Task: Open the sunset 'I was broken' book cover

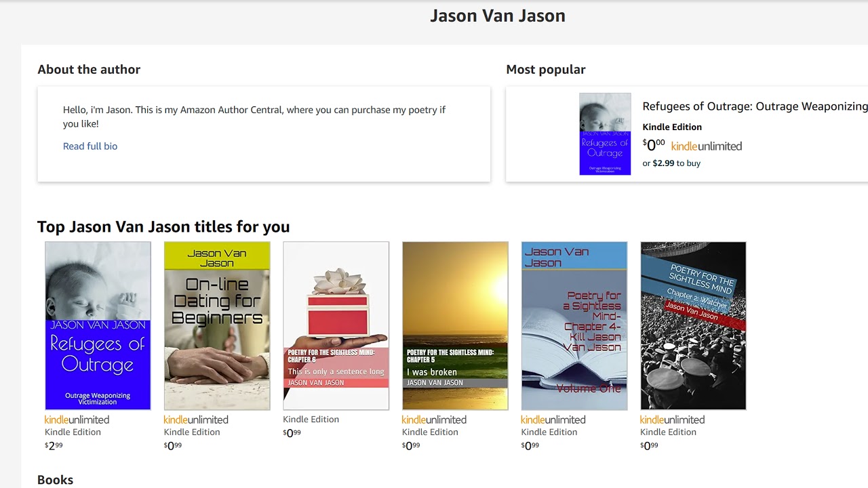Action: tap(455, 325)
